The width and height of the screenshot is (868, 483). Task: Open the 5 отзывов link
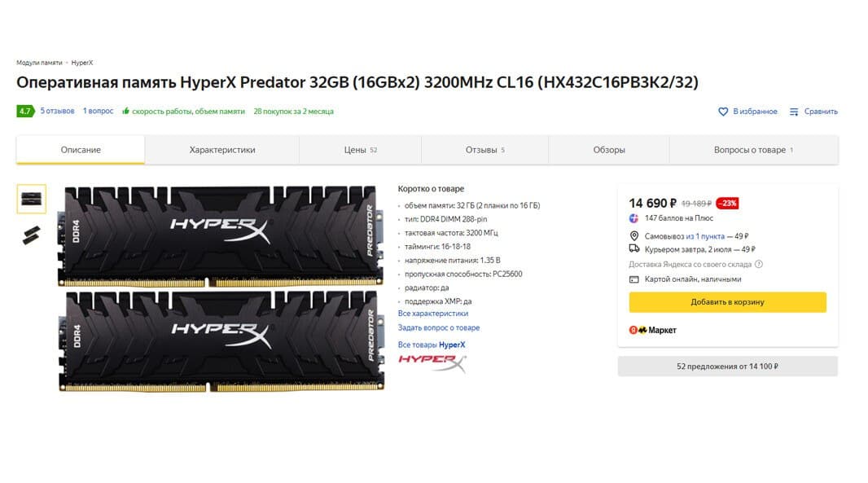click(x=57, y=111)
